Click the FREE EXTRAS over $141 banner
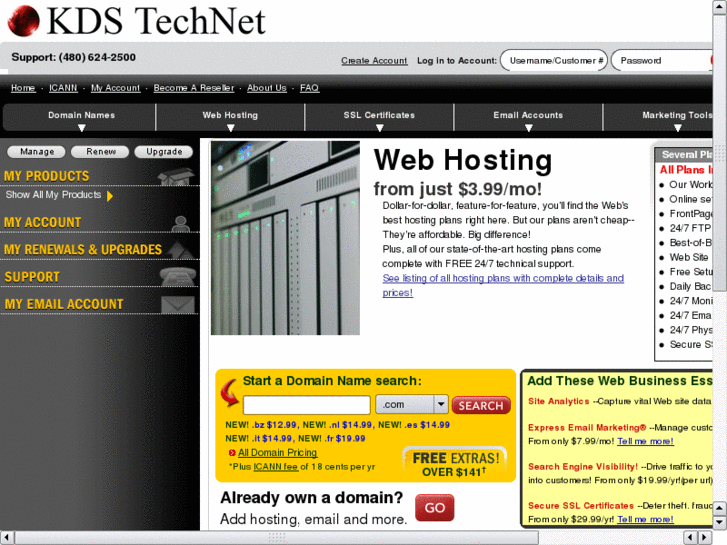Screen dimensions: 727x545 pyautogui.click(x=454, y=464)
